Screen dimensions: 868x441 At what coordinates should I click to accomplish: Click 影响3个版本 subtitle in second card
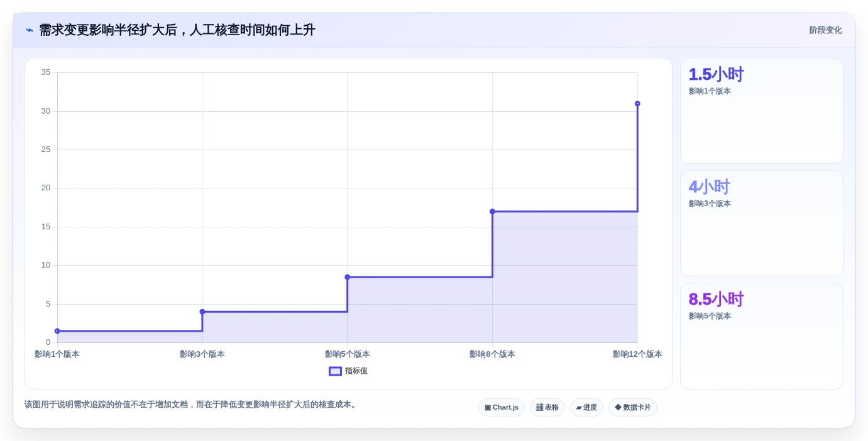(710, 204)
